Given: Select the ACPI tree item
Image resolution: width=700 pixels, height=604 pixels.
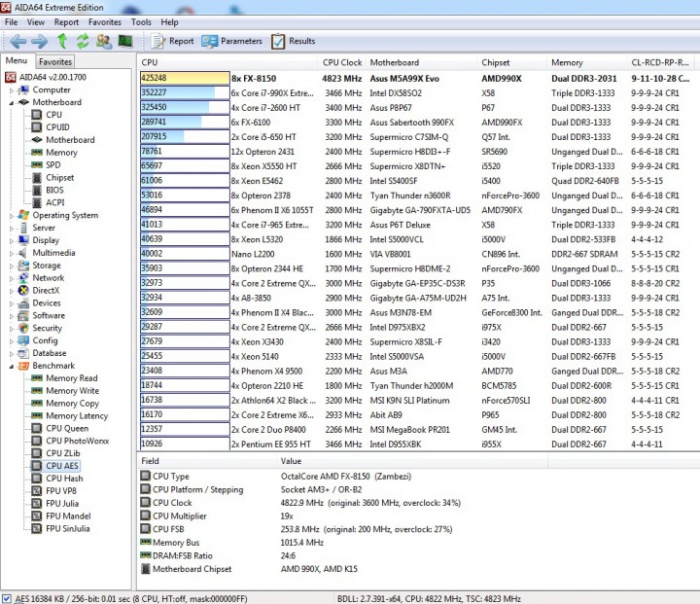Looking at the screenshot, I should (x=54, y=202).
